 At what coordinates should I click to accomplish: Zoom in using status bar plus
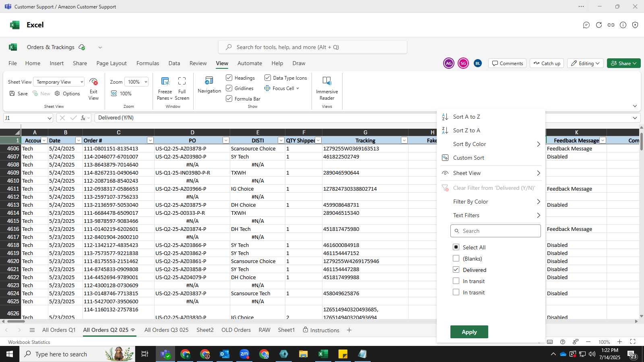(x=619, y=342)
